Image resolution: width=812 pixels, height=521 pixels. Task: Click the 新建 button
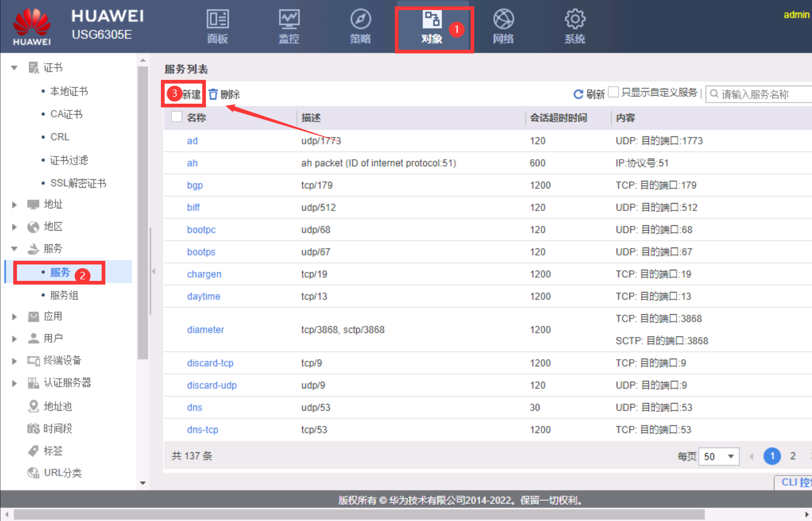[x=191, y=94]
